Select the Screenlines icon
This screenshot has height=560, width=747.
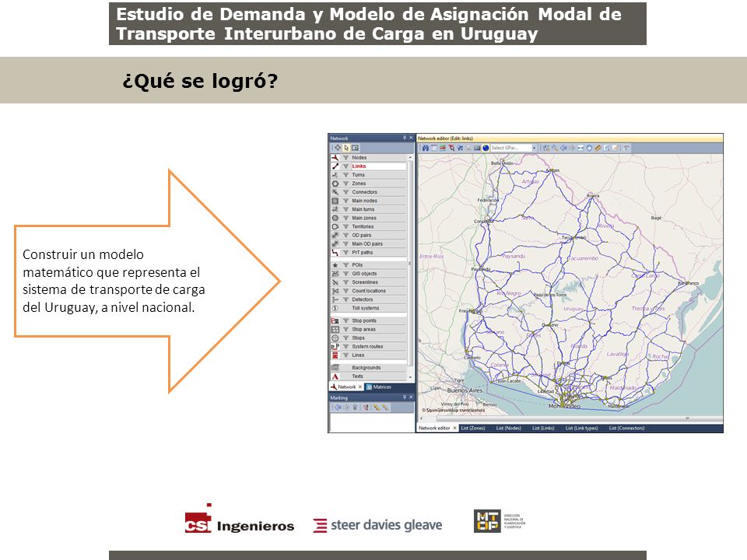pos(335,282)
